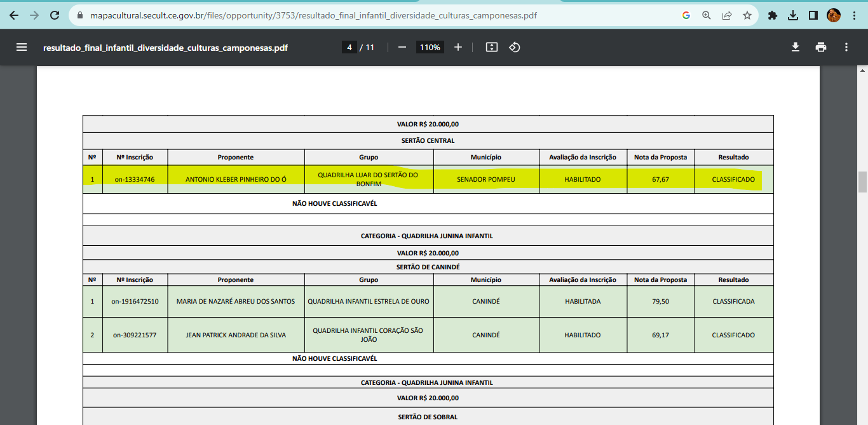Edit the page number field
Viewport: 868px width, 425px height.
(349, 47)
